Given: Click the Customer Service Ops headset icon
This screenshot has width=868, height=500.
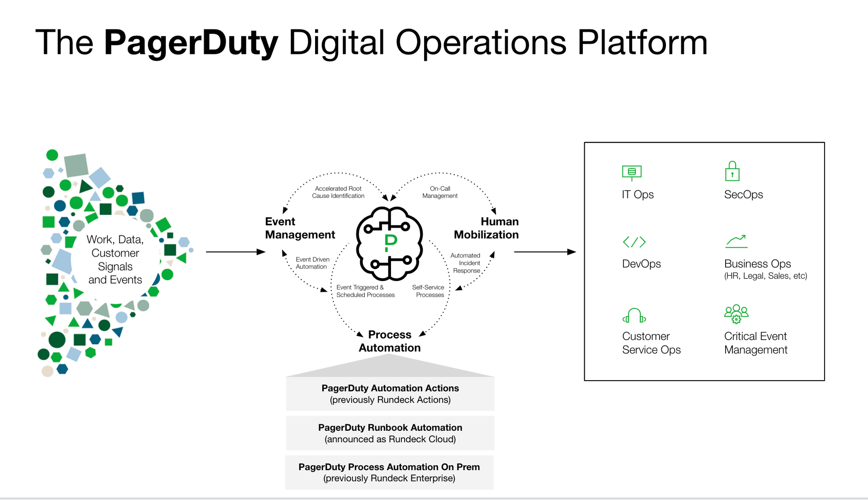Looking at the screenshot, I should pyautogui.click(x=634, y=315).
